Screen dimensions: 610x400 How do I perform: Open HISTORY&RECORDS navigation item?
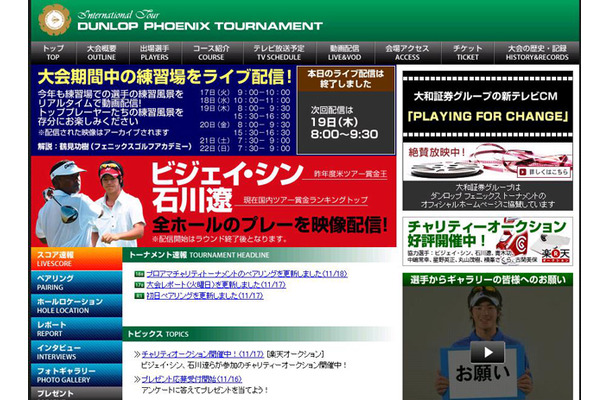[x=537, y=53]
